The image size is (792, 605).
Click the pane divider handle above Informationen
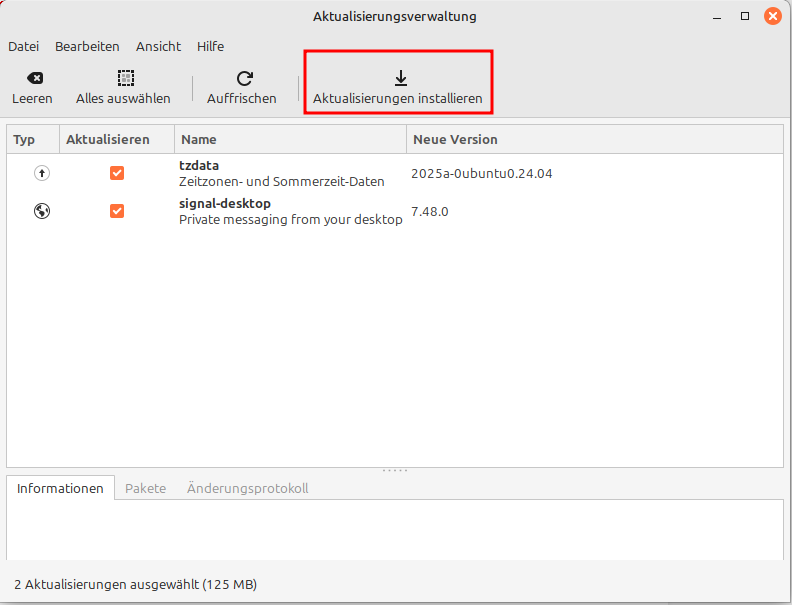click(395, 470)
